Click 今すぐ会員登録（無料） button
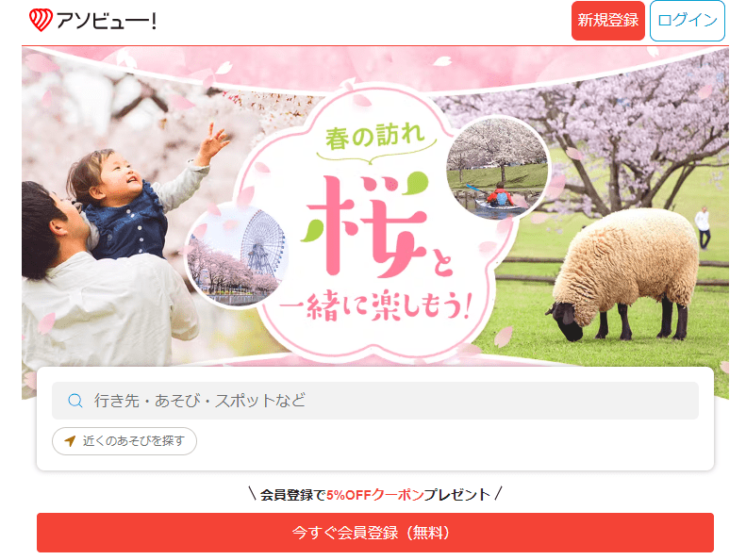Viewport: 746px width, 560px height. [375, 533]
